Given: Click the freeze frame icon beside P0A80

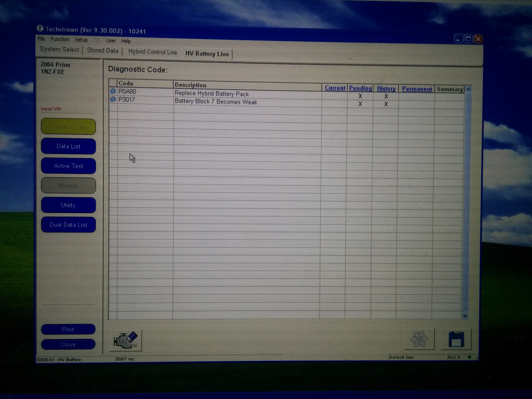Looking at the screenshot, I should click(x=113, y=91).
